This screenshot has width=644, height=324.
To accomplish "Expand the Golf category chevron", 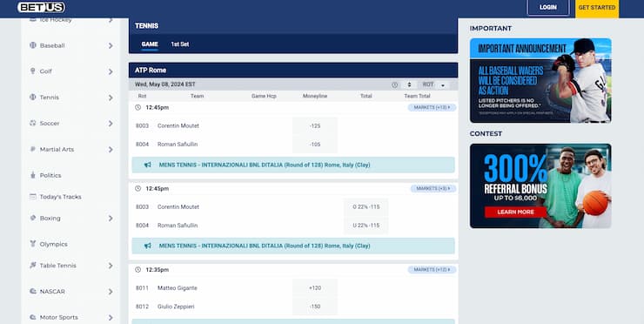I will 111,71.
